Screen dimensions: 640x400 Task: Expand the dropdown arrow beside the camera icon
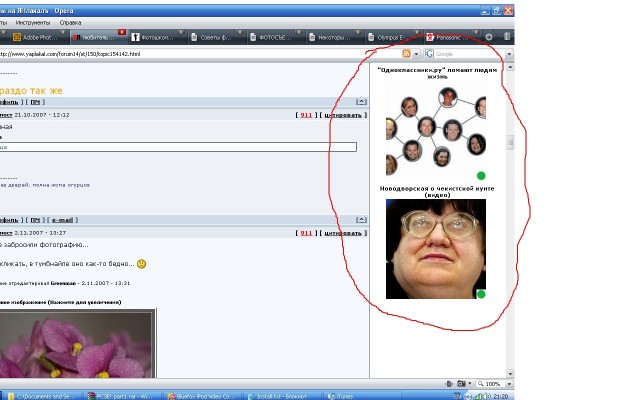[469, 384]
